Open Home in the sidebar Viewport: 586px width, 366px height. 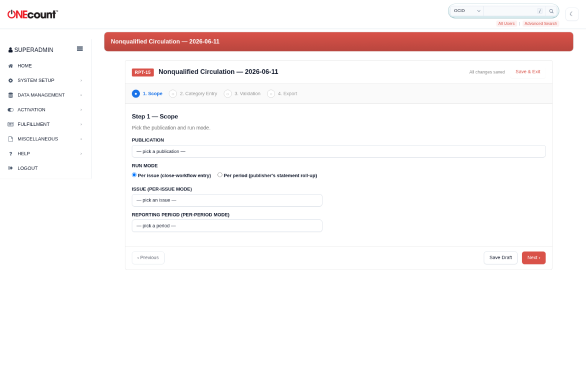(25, 66)
